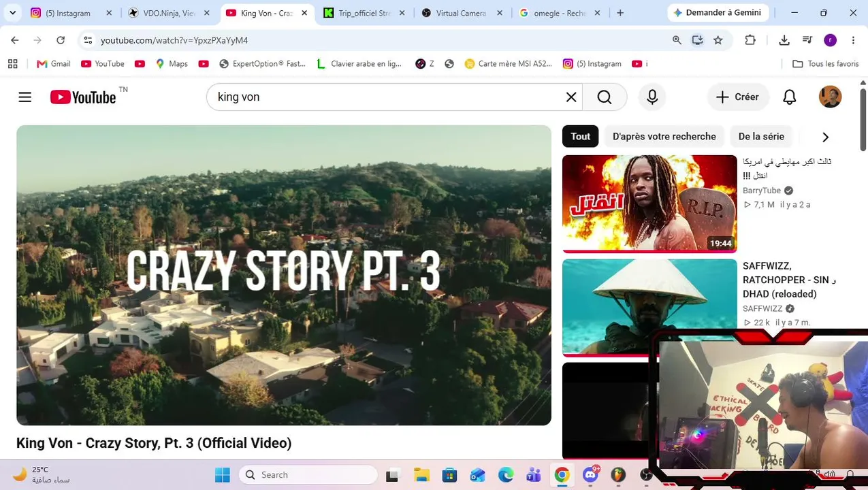Open the media controls icon in Chrome's toolbar
Image resolution: width=868 pixels, height=490 pixels.
point(807,40)
